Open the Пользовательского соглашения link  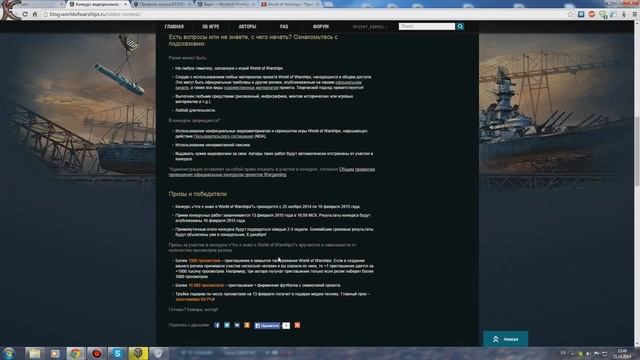click(x=224, y=136)
